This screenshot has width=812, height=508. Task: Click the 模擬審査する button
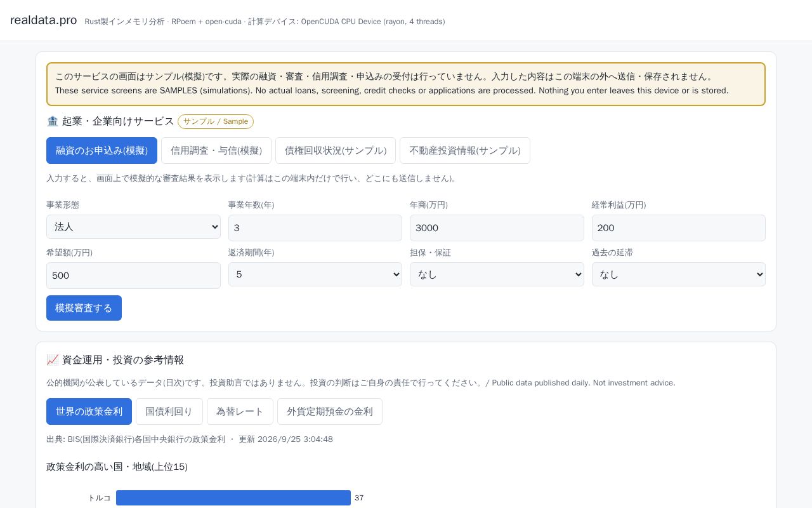(x=84, y=308)
